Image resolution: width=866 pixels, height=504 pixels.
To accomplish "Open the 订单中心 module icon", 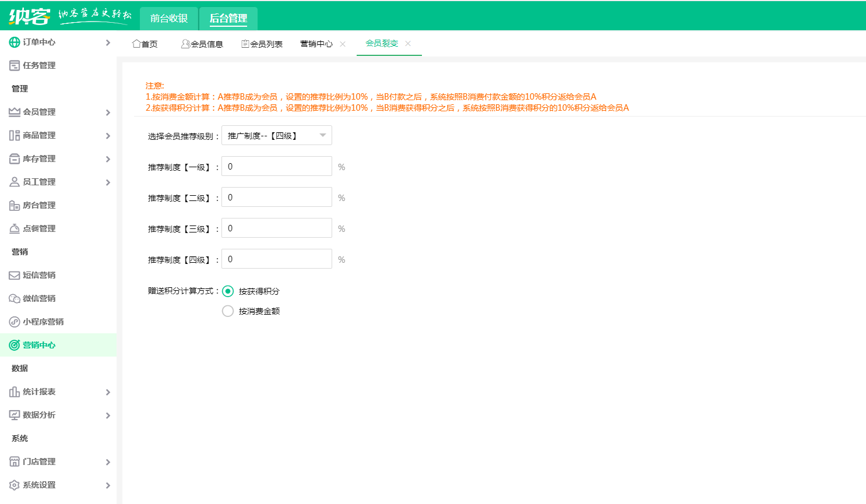I will click(x=13, y=42).
